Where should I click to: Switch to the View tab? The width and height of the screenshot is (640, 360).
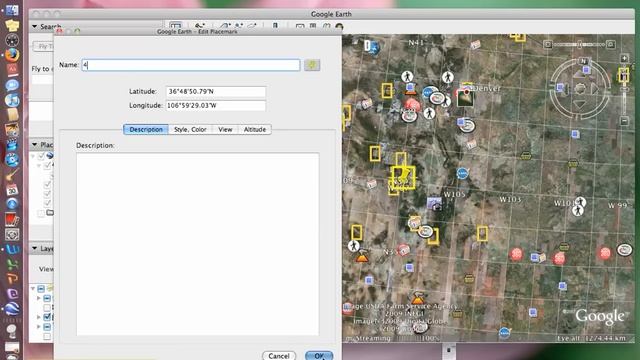coord(225,129)
